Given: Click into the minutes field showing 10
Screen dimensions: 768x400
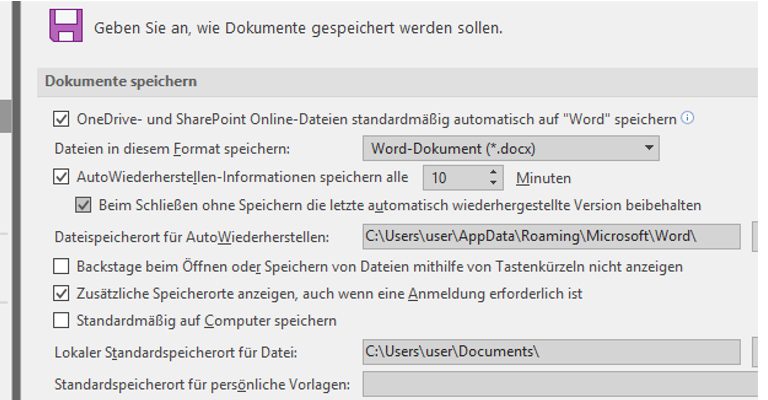Looking at the screenshot, I should tap(453, 178).
